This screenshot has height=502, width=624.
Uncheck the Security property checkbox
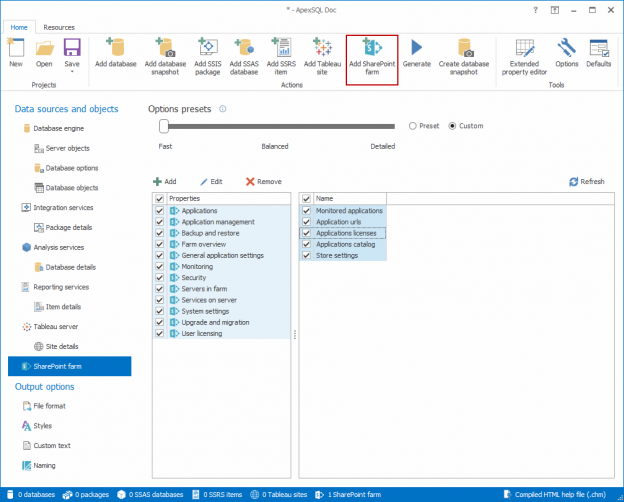160,277
